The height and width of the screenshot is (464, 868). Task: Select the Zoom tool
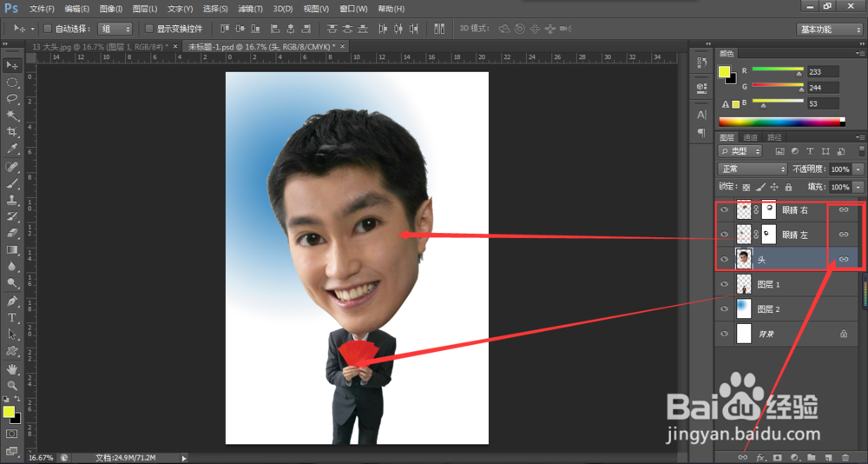point(11,385)
